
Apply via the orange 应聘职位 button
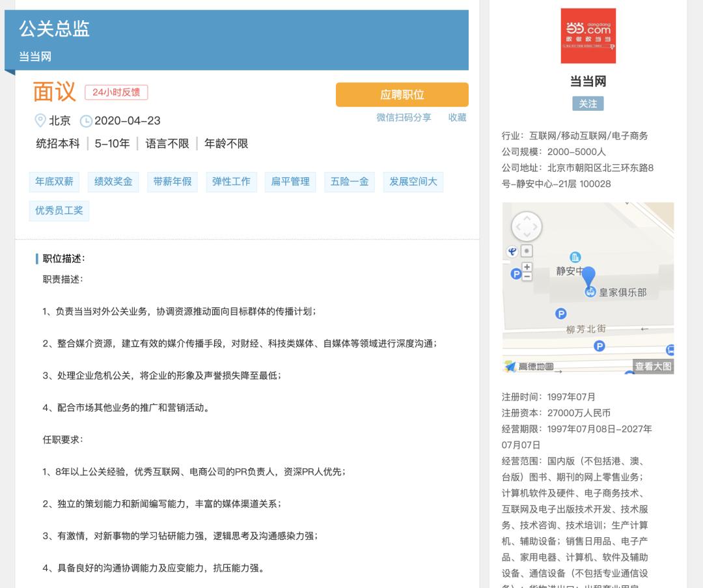point(402,94)
